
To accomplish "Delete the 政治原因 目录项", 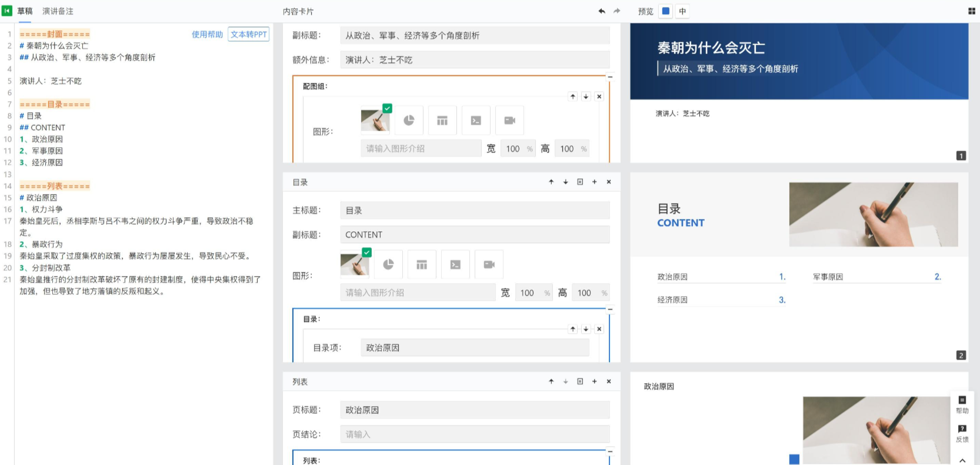I will click(599, 329).
